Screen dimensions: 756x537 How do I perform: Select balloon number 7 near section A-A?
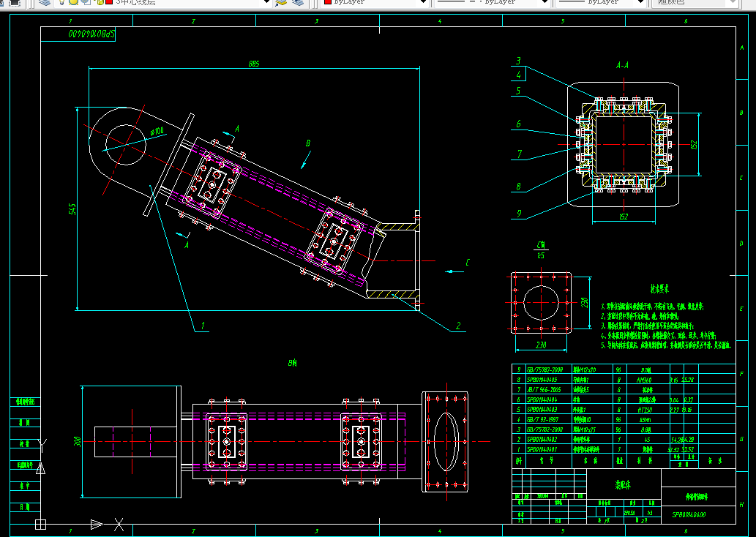coord(520,154)
